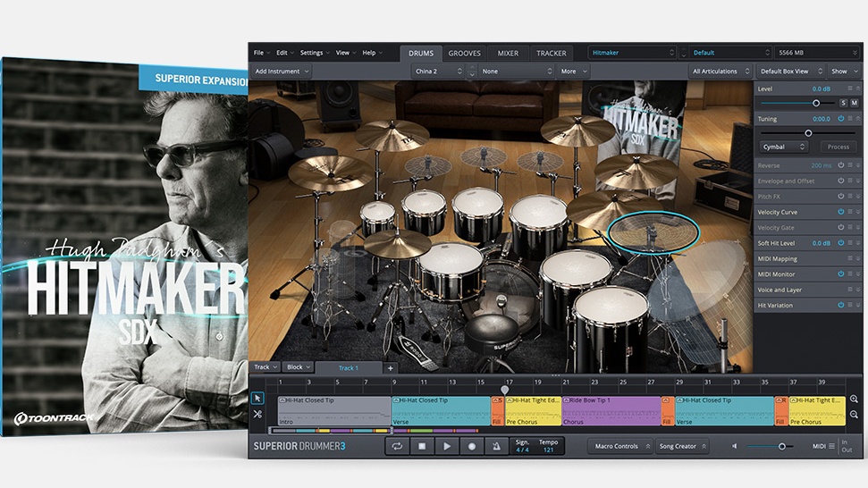Open the Tuning row menu icon
868x488 pixels.
click(x=850, y=118)
